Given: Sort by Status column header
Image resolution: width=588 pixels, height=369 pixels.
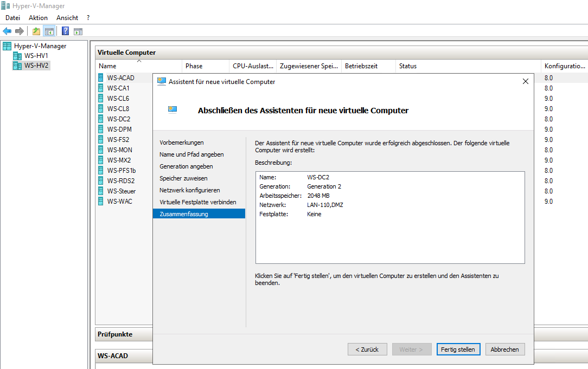Looking at the screenshot, I should (x=468, y=66).
